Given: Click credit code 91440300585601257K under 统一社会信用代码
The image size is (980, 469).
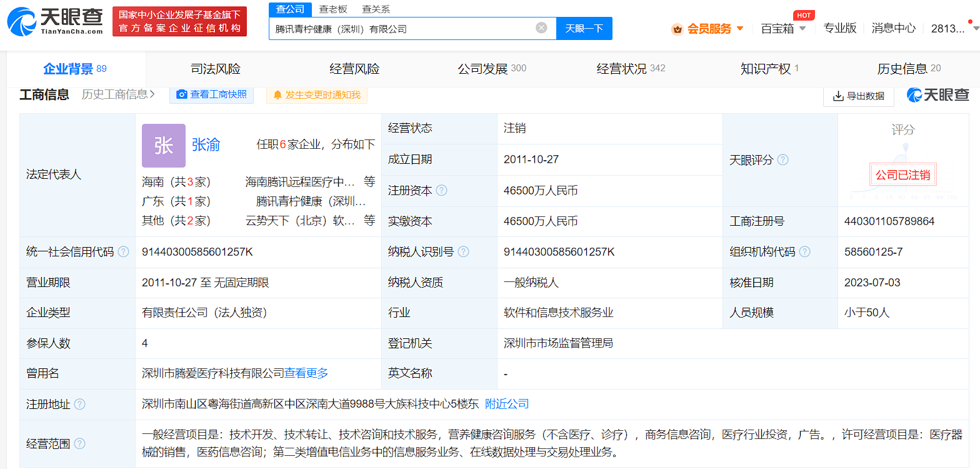Looking at the screenshot, I should pyautogui.click(x=197, y=252).
